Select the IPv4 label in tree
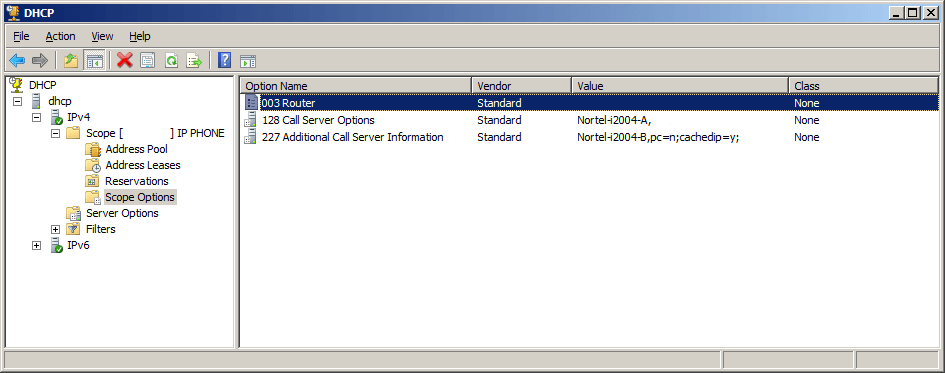Viewport: 945px width, 373px height. [x=78, y=117]
